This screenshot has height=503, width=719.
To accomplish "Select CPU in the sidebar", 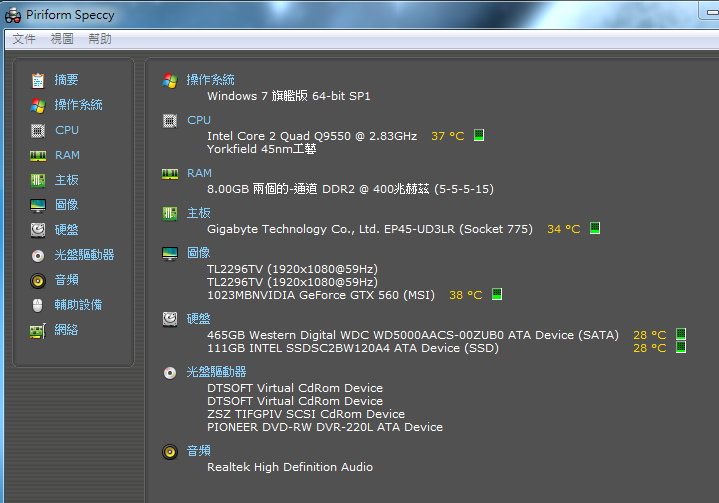I will pos(67,130).
